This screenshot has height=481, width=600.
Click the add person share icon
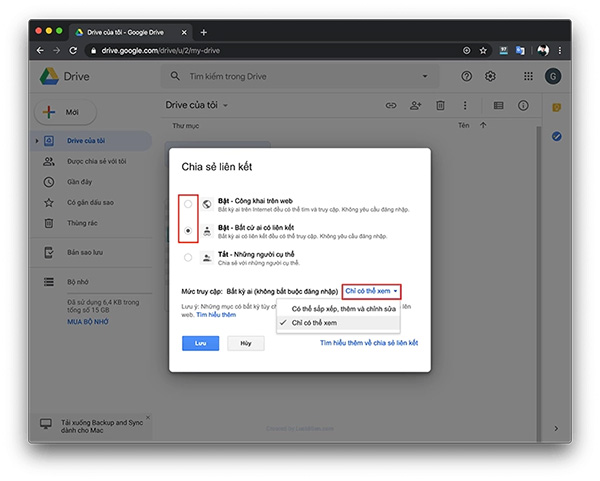416,105
